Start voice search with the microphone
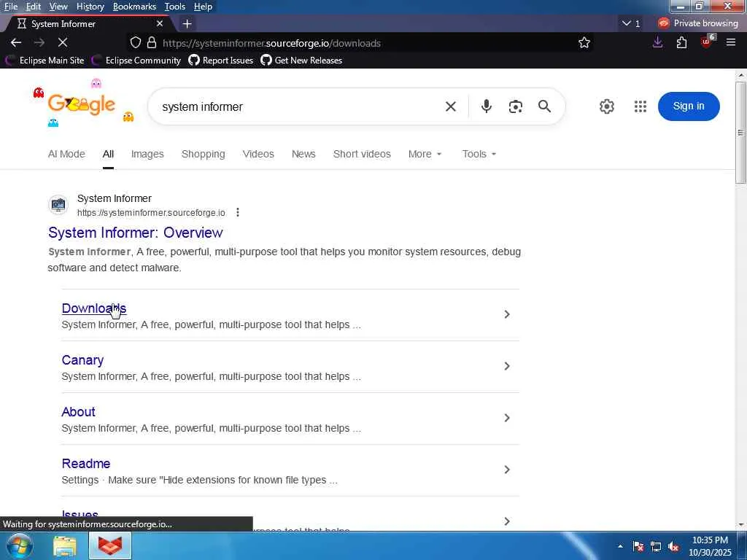Viewport: 747px width, 560px height. click(x=486, y=106)
